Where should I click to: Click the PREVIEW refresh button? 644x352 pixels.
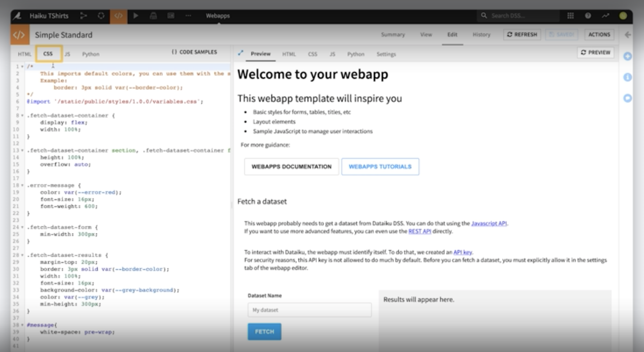595,52
